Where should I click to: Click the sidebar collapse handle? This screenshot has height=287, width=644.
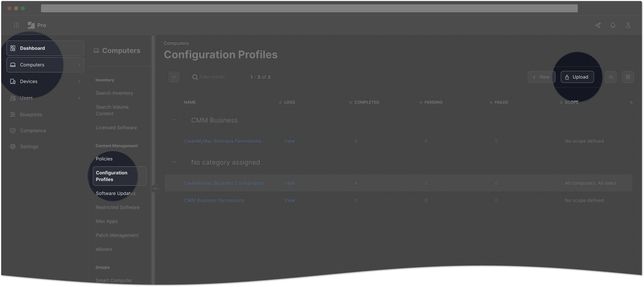click(155, 189)
